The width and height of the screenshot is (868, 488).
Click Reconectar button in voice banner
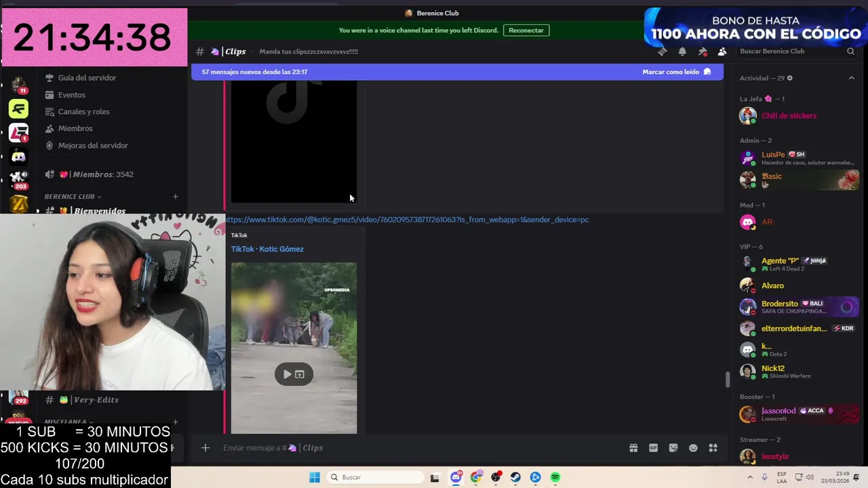pyautogui.click(x=526, y=30)
